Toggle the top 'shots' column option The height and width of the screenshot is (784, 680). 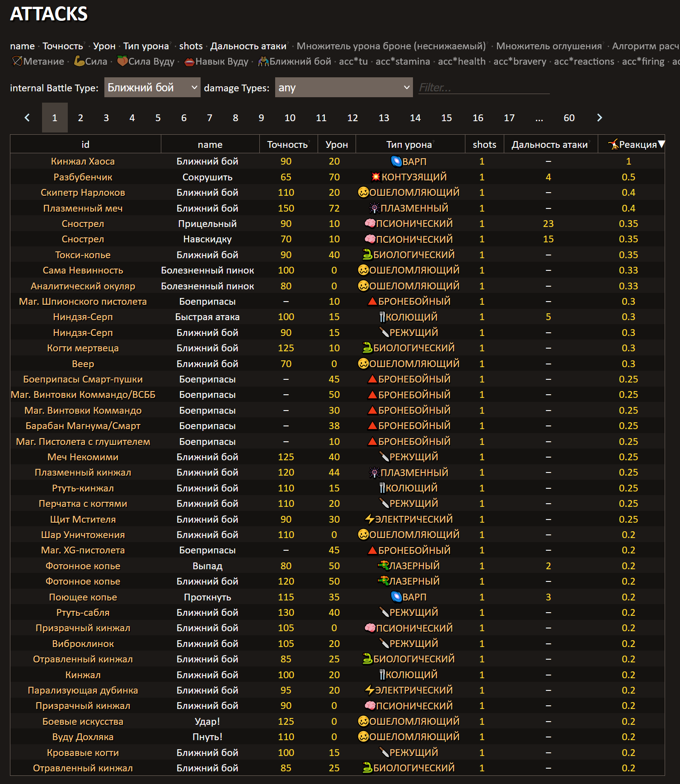pyautogui.click(x=191, y=46)
